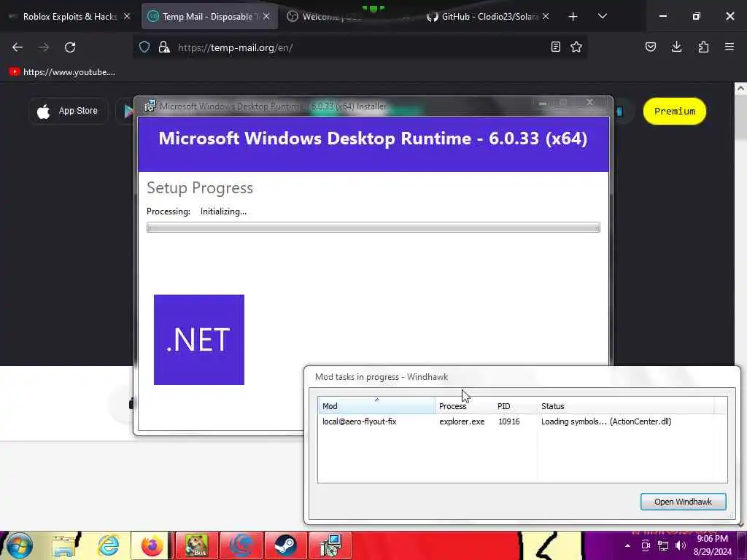Viewport: 747px width, 560px height.
Task: Click the Open Windhawk button
Action: point(683,502)
